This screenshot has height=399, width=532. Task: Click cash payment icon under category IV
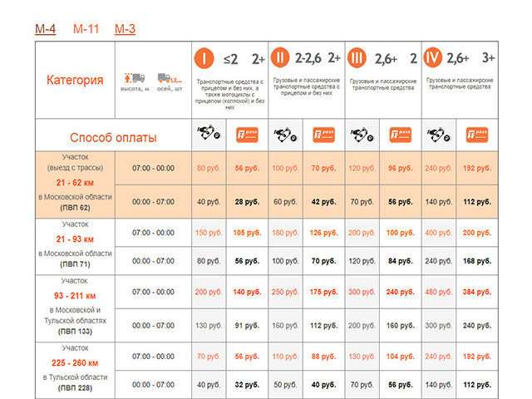(439, 135)
